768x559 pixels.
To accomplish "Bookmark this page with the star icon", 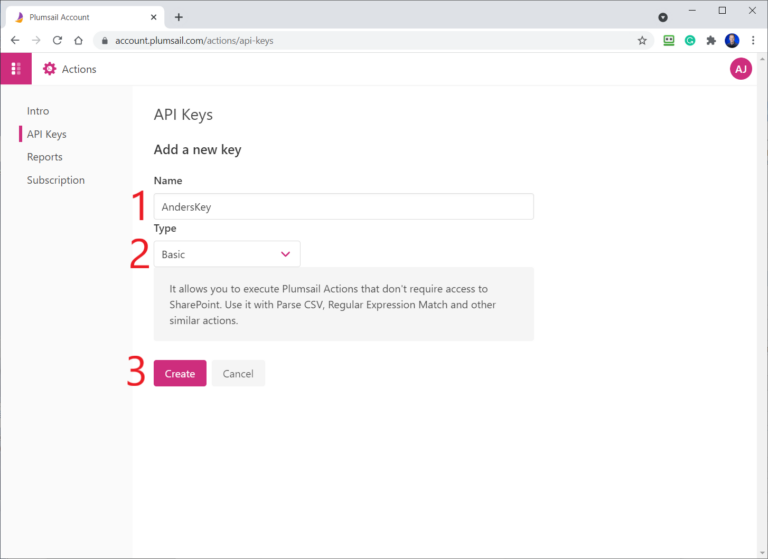I will (642, 41).
